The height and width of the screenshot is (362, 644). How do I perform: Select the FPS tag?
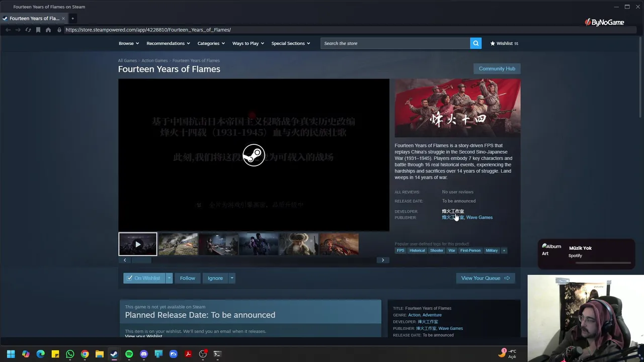tap(400, 250)
